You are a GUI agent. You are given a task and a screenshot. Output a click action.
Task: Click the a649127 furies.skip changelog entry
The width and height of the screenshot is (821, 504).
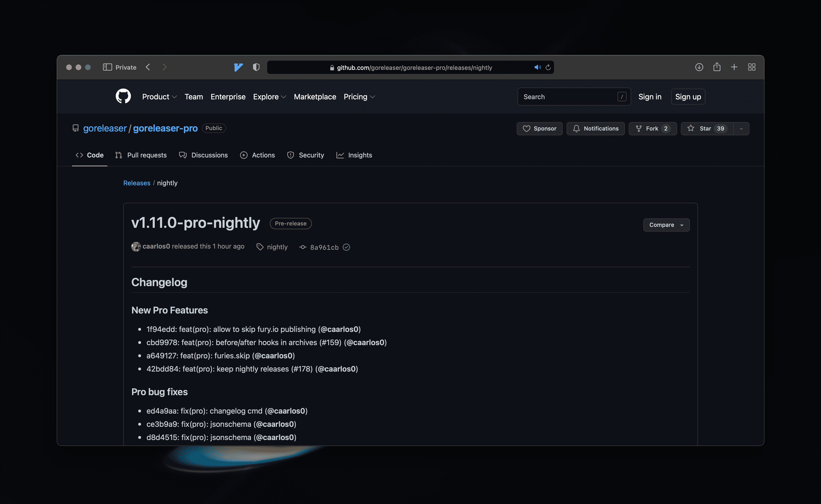220,356
